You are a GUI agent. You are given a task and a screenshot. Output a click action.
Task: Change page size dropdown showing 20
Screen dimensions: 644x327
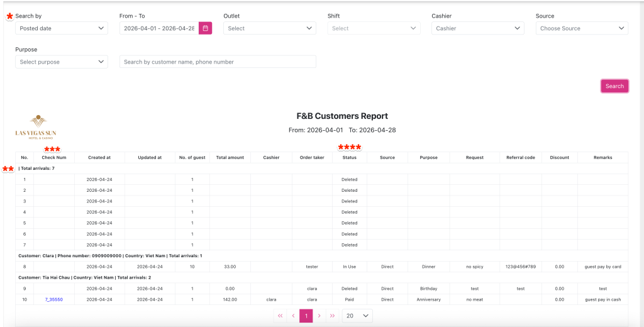click(357, 316)
